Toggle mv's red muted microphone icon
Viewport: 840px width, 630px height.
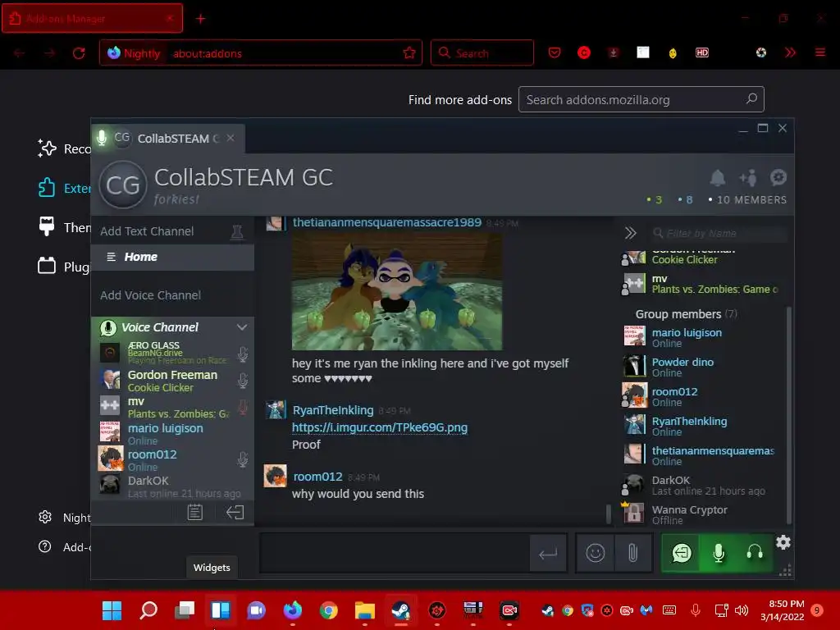pyautogui.click(x=243, y=407)
